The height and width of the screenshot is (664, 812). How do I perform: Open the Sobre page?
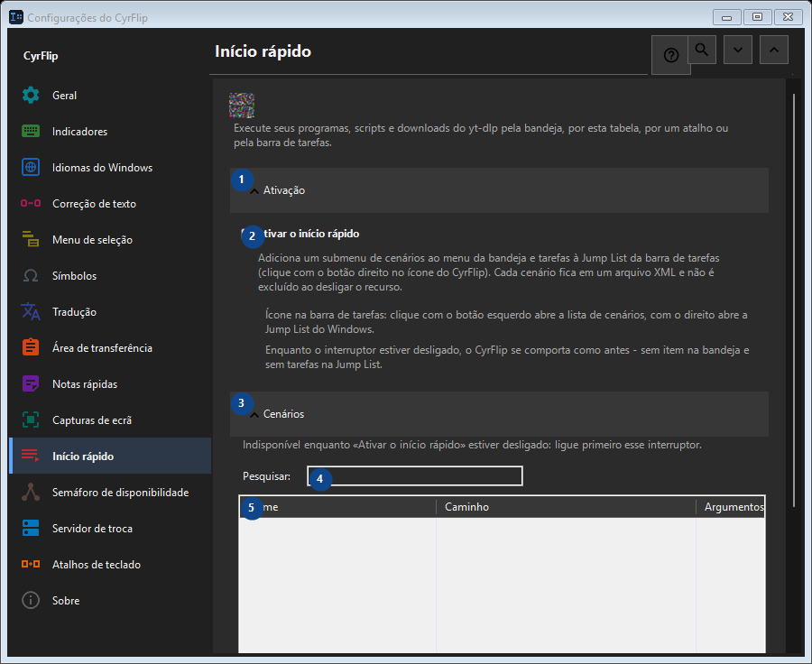click(110, 600)
